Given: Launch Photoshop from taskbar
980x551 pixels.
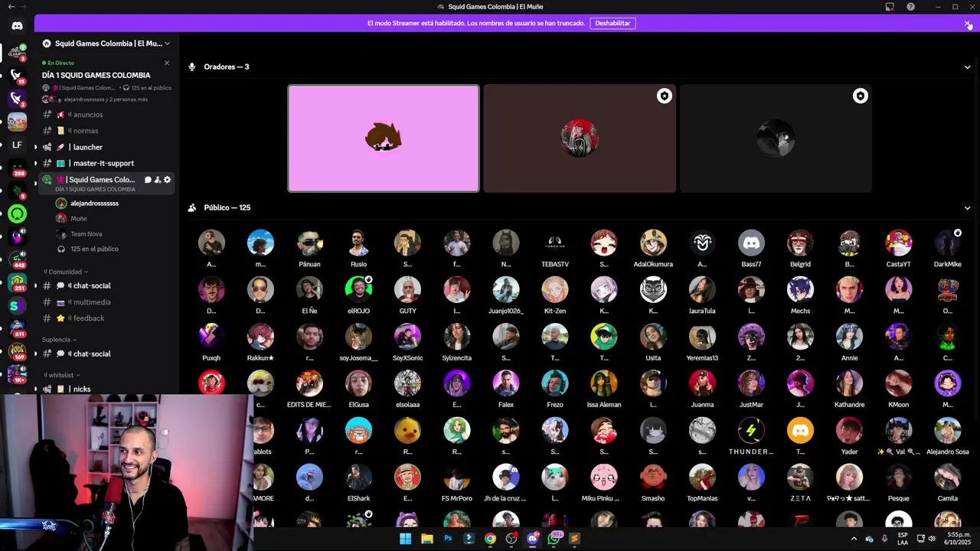Looking at the screenshot, I should 448,539.
